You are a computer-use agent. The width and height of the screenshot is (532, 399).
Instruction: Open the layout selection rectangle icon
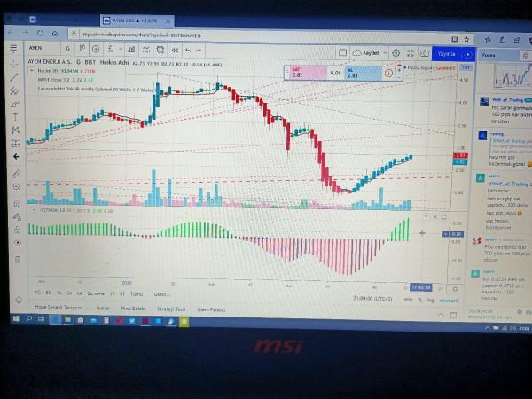pyautogui.click(x=342, y=52)
